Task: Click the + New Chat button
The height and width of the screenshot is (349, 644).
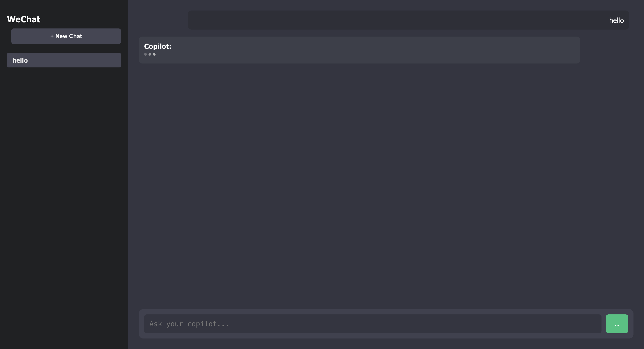Action: (66, 36)
